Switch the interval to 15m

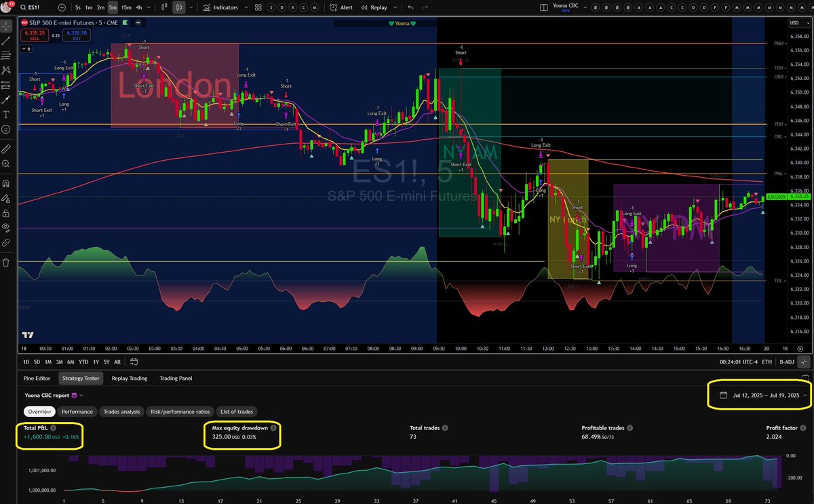click(126, 7)
